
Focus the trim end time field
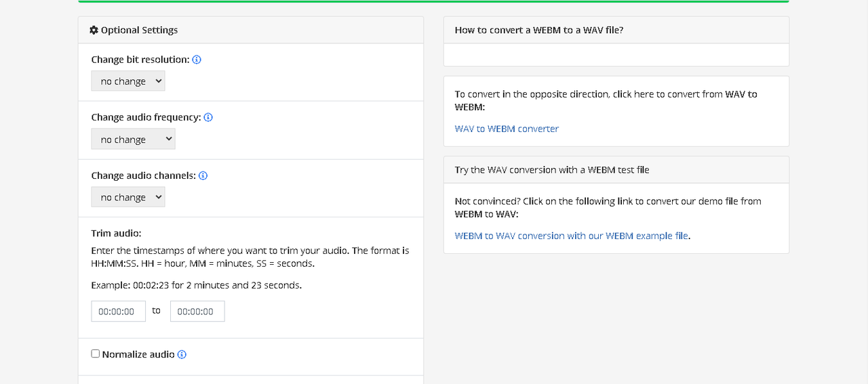coord(197,312)
